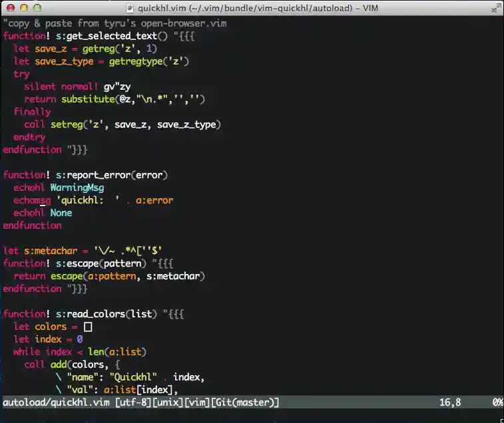
Task: Click the endtry keyword
Action: coord(29,137)
